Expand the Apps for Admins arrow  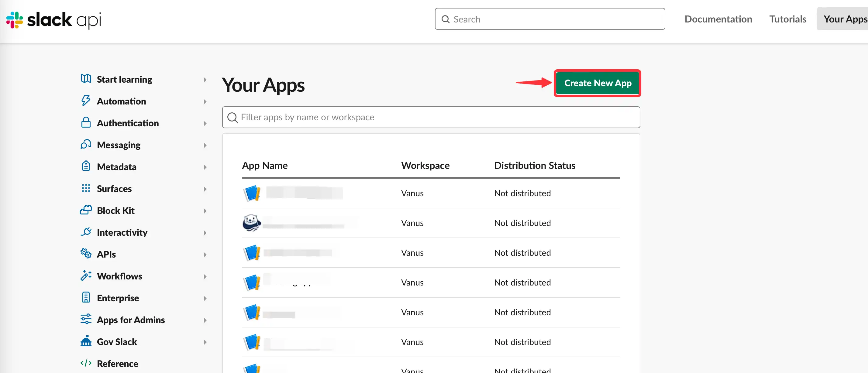tap(205, 320)
